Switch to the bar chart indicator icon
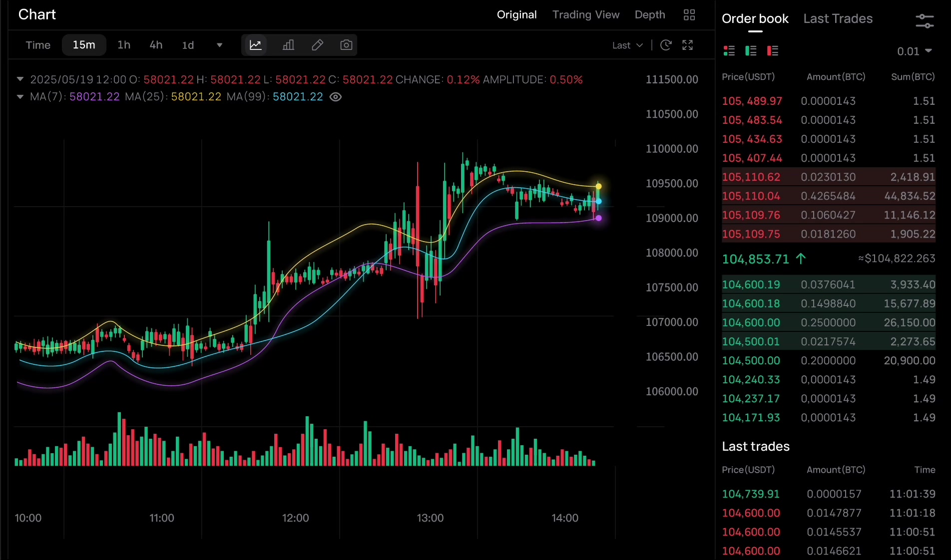Screen dimensions: 951x560 (288, 45)
